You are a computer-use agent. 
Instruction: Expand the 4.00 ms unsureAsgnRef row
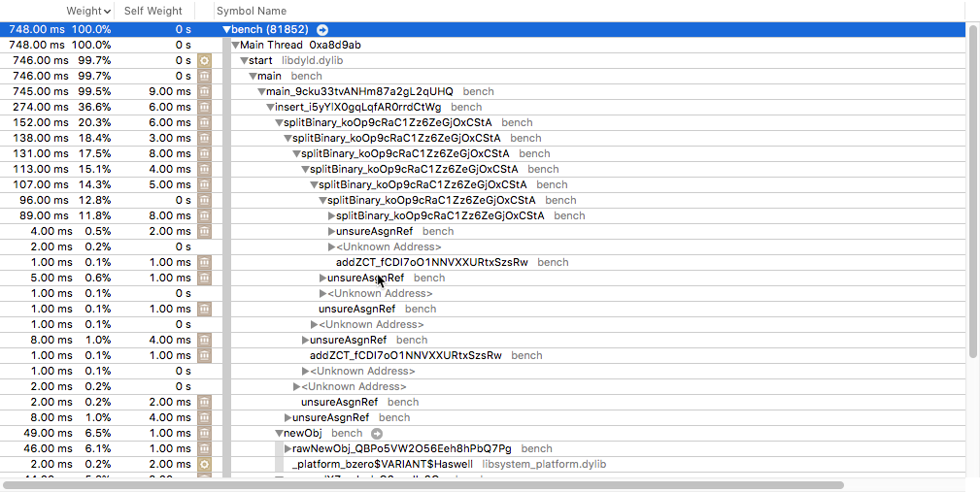[x=332, y=232]
